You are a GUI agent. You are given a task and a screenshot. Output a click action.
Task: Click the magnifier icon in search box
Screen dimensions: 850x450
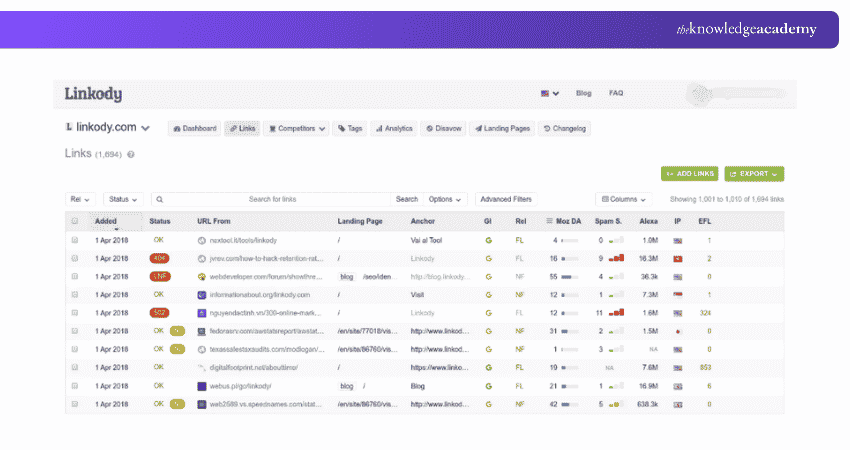coord(159,200)
